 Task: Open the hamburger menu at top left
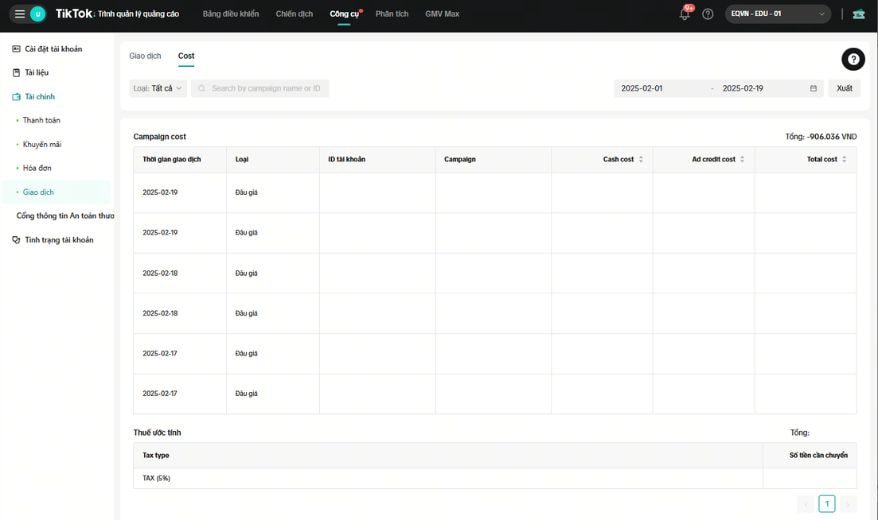[x=20, y=14]
